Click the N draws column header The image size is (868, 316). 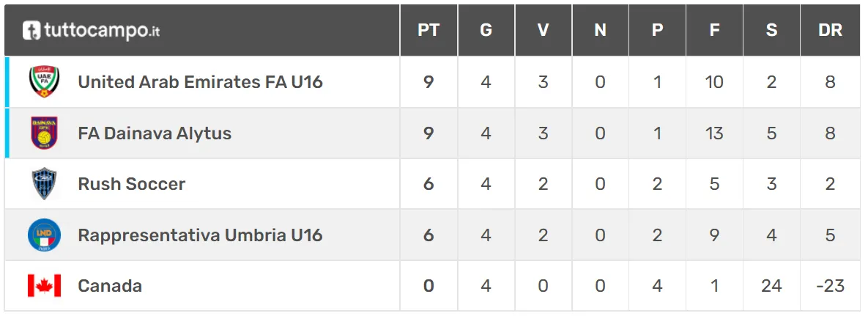pyautogui.click(x=600, y=31)
